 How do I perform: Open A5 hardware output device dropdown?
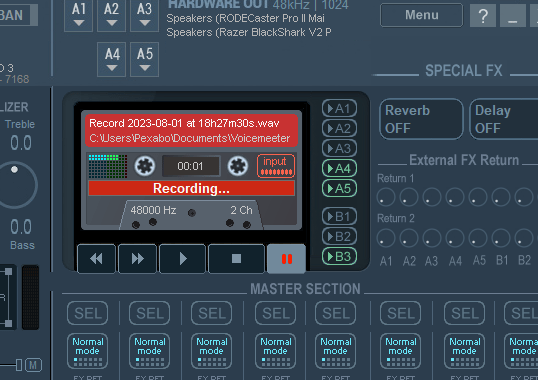pyautogui.click(x=144, y=59)
